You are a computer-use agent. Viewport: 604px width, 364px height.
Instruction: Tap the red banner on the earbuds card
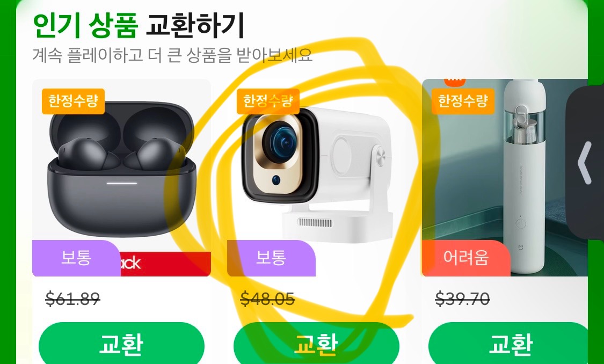tap(166, 264)
